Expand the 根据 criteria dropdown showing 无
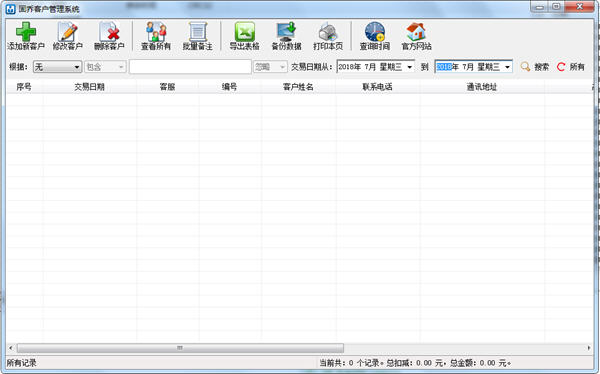 (57, 67)
